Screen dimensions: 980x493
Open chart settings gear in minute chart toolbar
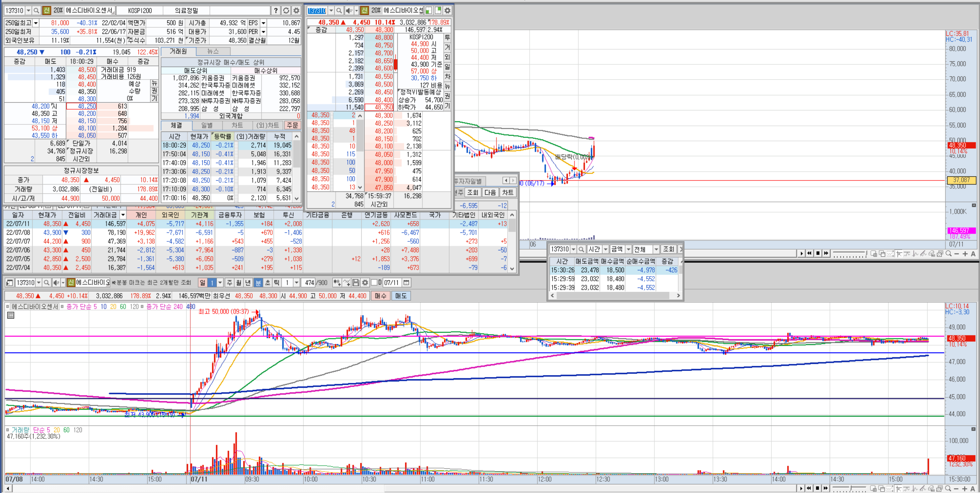click(365, 283)
